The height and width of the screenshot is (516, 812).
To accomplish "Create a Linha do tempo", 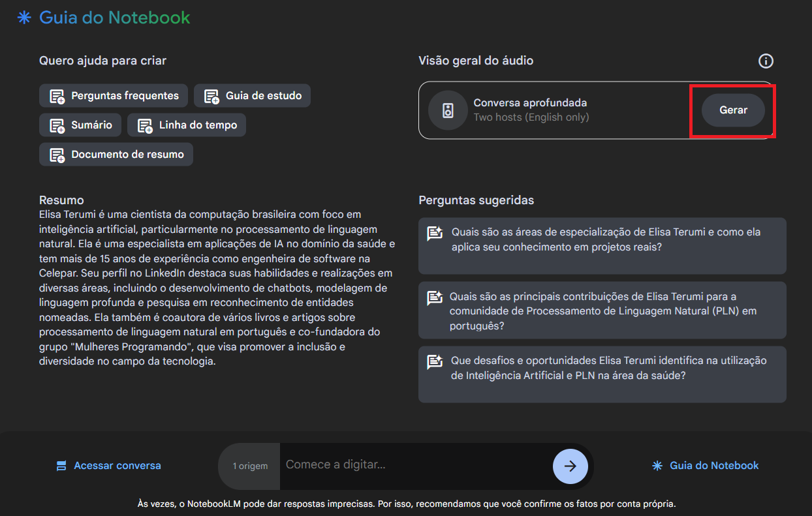I will tap(187, 125).
